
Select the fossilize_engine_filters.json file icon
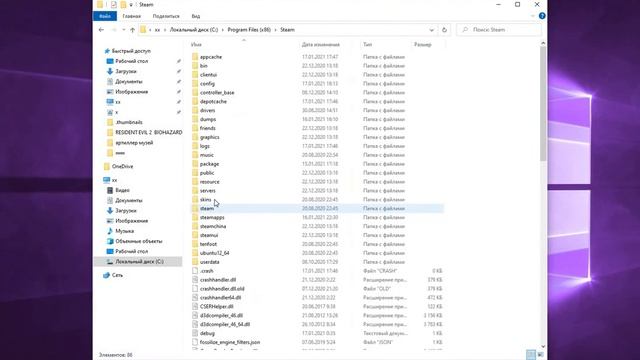(x=195, y=342)
